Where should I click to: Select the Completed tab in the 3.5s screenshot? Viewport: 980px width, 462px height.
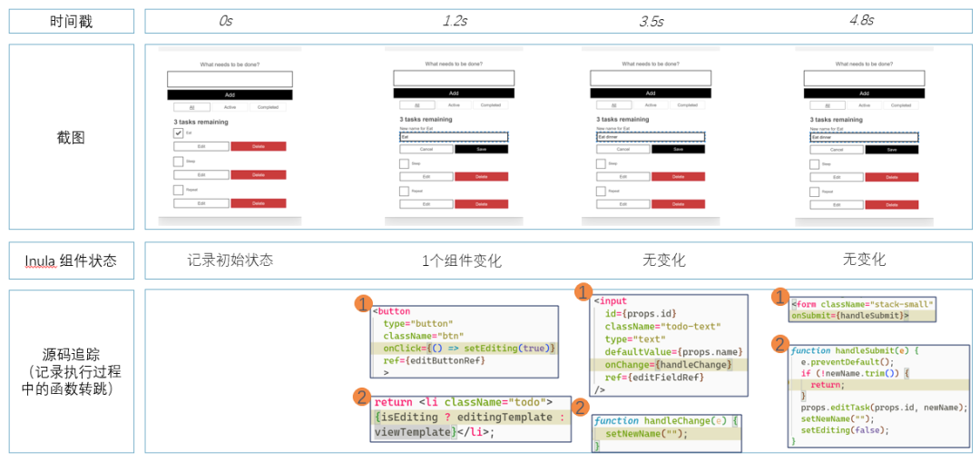[688, 105]
